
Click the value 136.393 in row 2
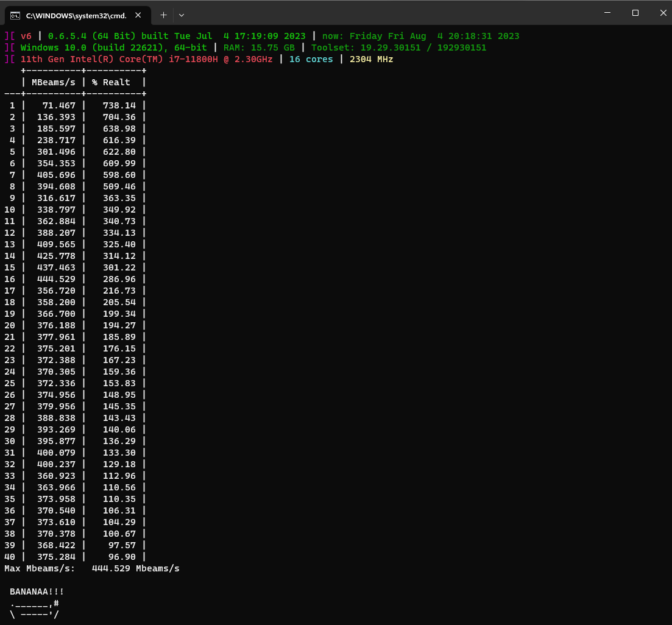56,117
